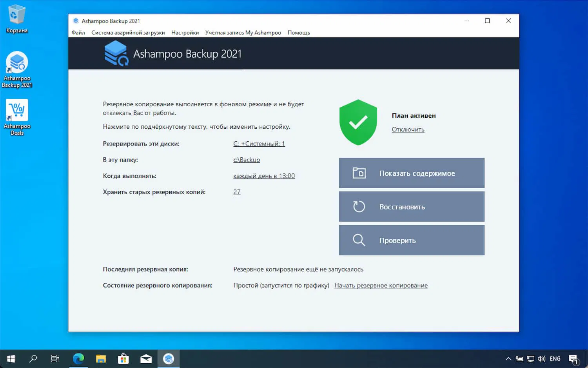588x368 pixels.
Task: Open Microsoft Store from the taskbar
Action: pos(123,359)
